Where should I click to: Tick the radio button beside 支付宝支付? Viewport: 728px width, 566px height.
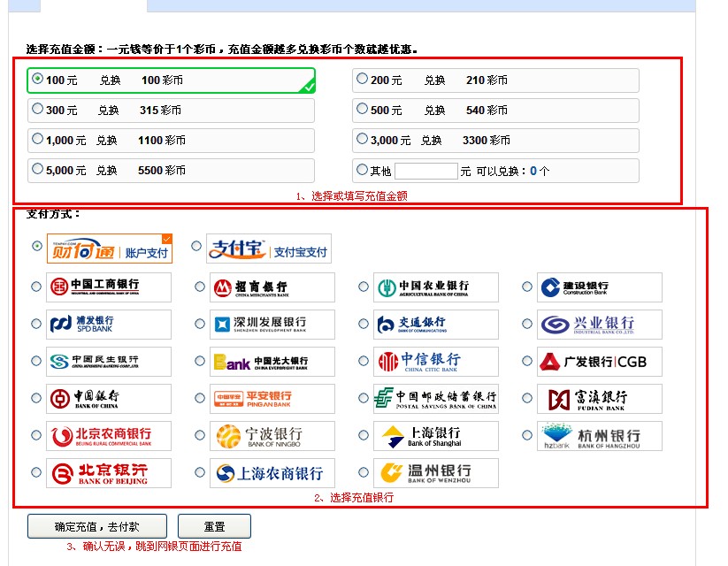[196, 246]
